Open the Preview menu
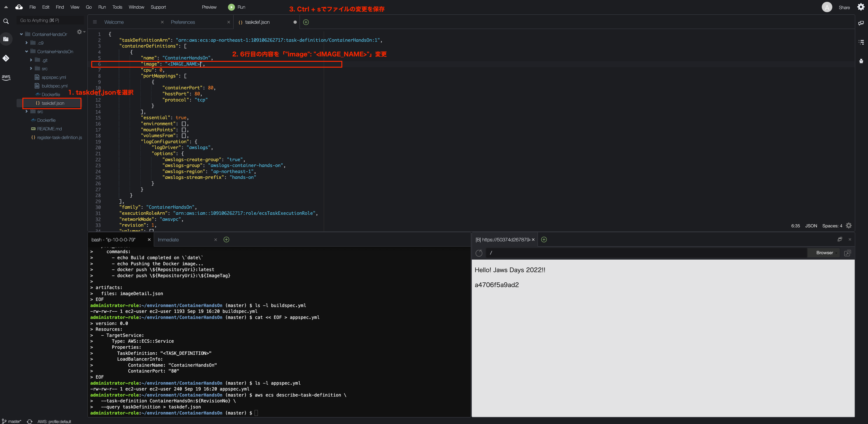 (209, 7)
